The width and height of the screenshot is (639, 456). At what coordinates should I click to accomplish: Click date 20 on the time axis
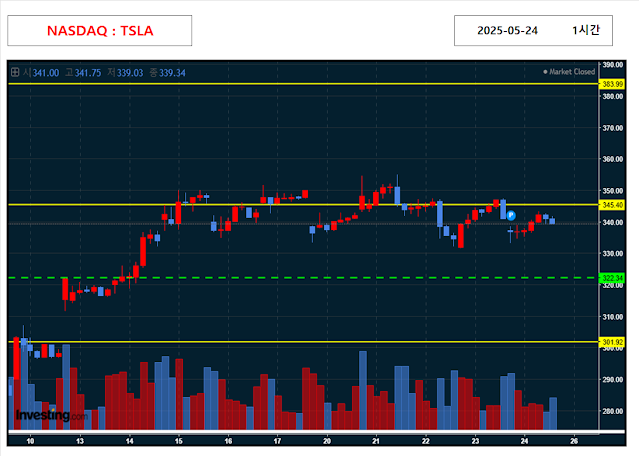coord(327,441)
